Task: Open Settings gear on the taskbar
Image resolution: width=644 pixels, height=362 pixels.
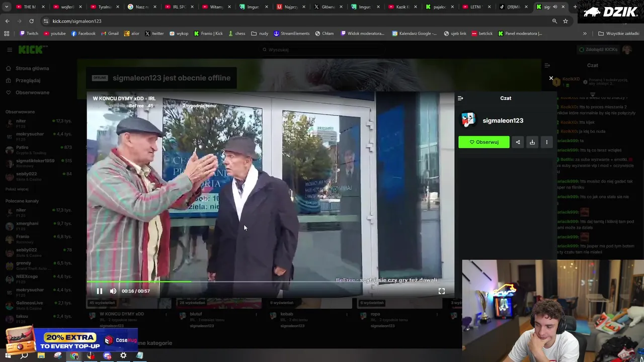Action: click(x=123, y=355)
